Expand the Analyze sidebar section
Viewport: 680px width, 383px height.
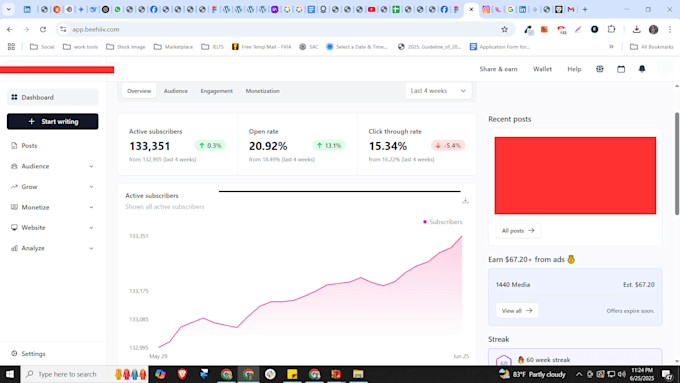(52, 248)
